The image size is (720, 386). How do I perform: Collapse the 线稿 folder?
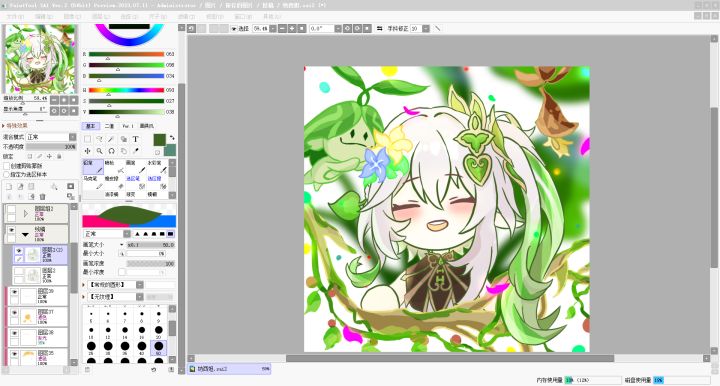(25, 234)
